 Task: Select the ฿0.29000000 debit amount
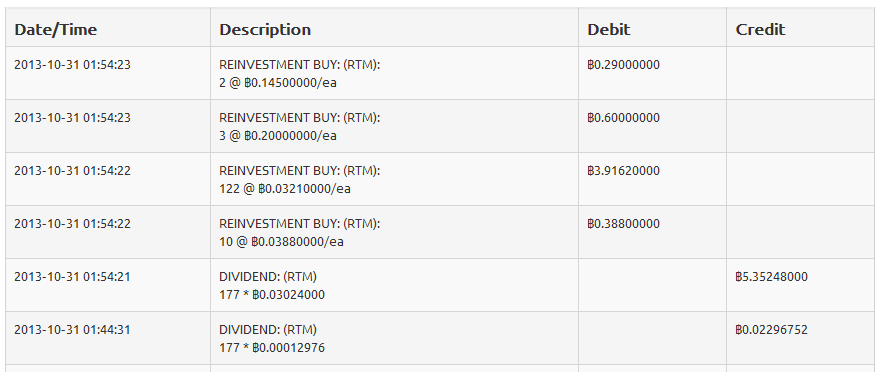(x=623, y=65)
